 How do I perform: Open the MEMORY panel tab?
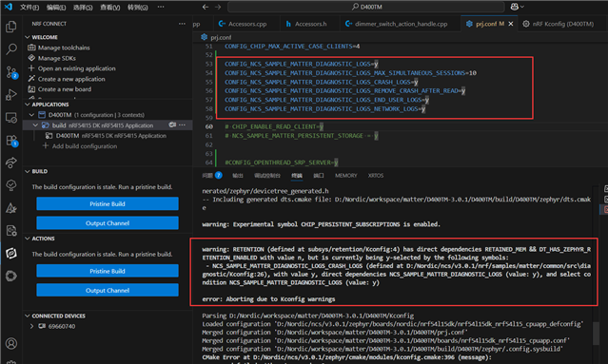tap(346, 176)
